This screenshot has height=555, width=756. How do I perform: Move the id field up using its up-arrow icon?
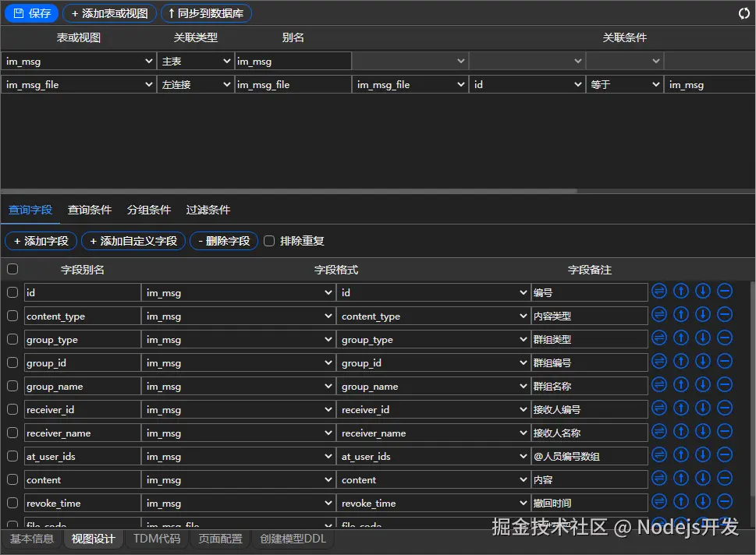pos(680,291)
